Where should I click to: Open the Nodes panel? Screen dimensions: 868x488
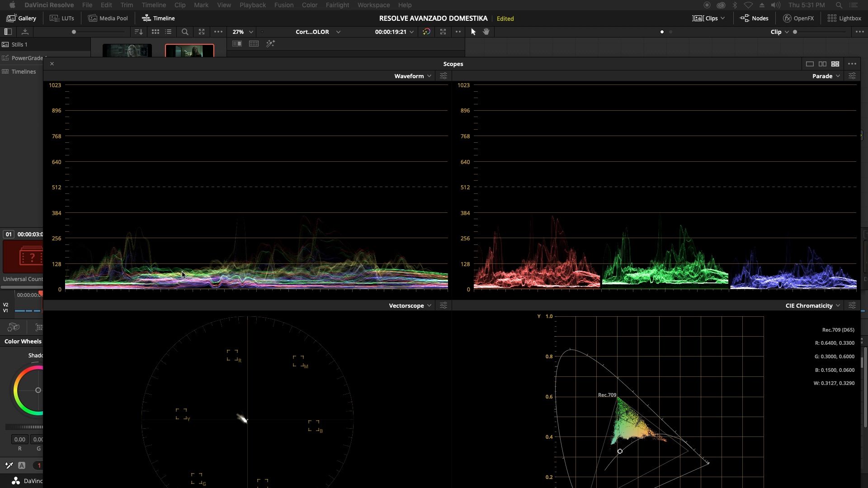point(753,18)
